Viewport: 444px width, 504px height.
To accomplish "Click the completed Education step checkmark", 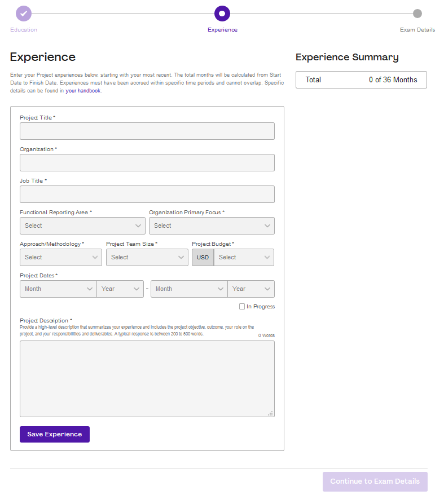I will [x=23, y=13].
